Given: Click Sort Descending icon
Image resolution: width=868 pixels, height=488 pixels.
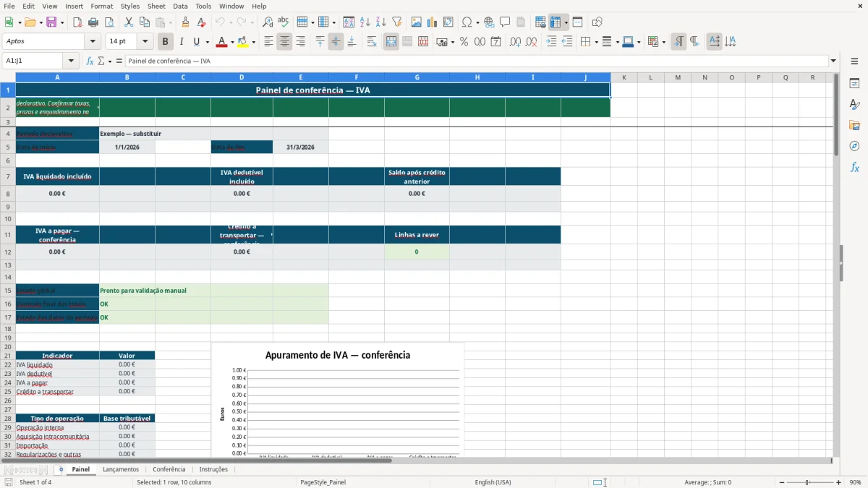Looking at the screenshot, I should [381, 22].
